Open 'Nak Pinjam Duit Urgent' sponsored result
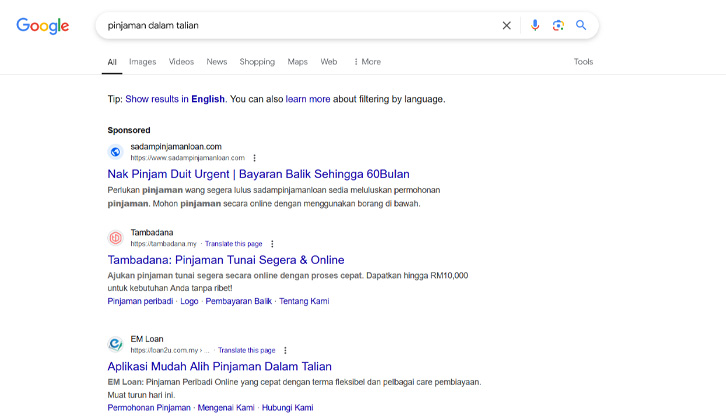 258,174
